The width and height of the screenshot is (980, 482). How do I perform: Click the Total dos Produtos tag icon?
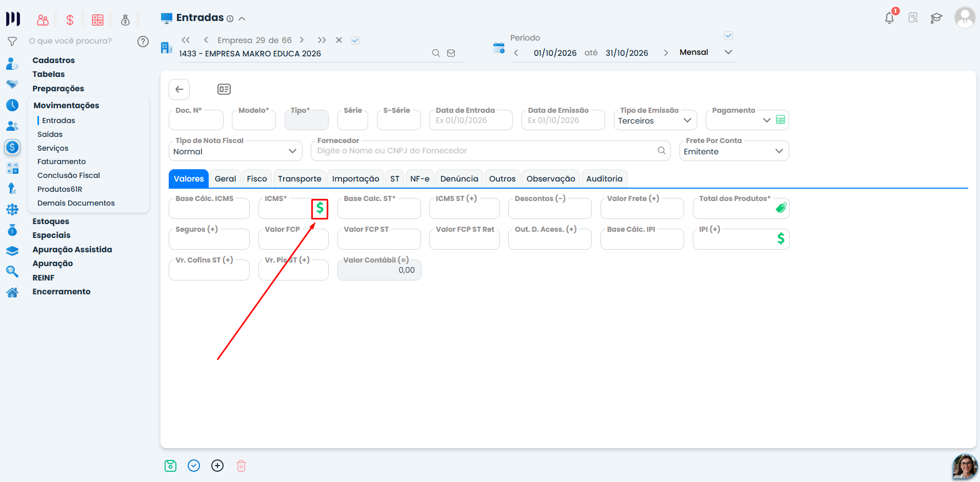click(781, 208)
